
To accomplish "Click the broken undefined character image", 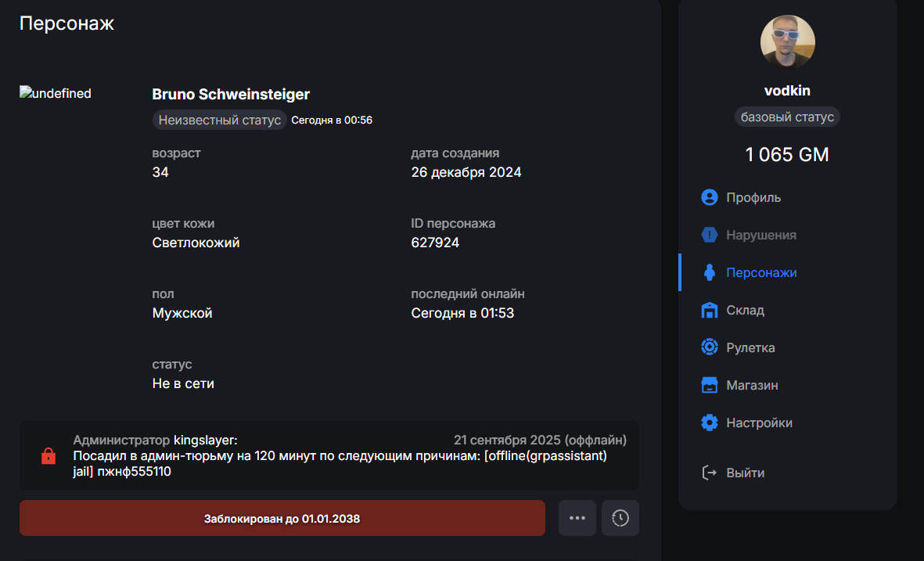I will tap(56, 94).
